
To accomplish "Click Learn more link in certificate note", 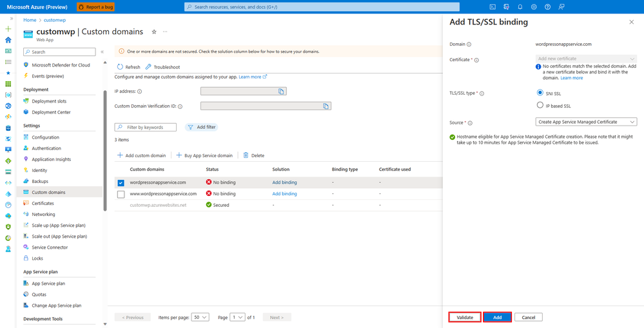I will tap(572, 78).
